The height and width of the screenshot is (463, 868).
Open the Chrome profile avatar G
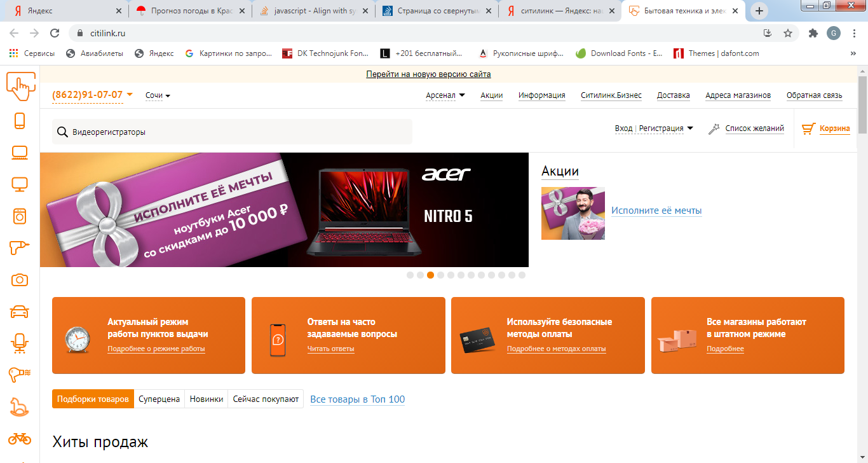834,33
